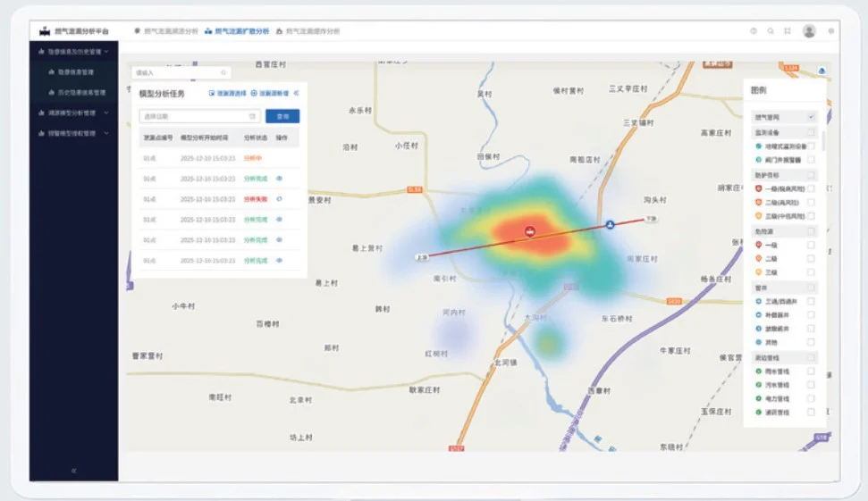Click the 阀门井报警器 legend icon
868x501 pixels.
pyautogui.click(x=758, y=160)
